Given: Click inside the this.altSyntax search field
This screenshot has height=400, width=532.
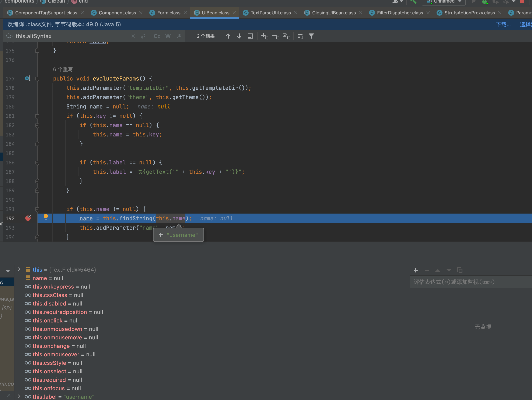Looking at the screenshot, I should (x=72, y=36).
